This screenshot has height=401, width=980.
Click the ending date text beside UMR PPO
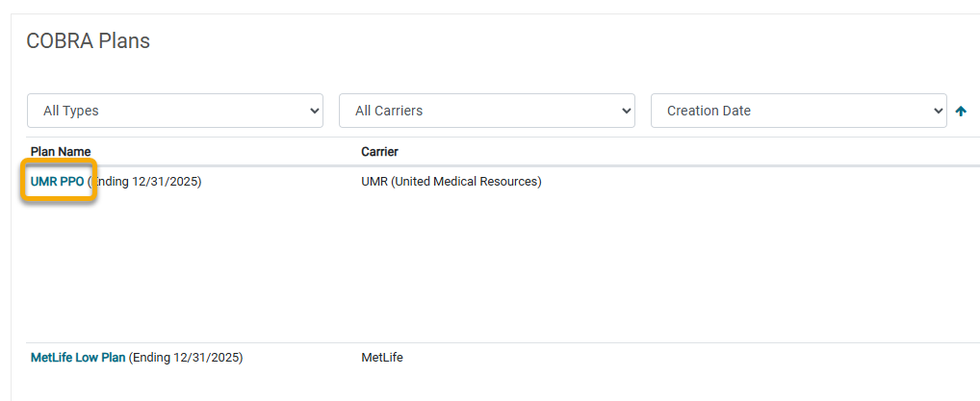click(144, 182)
